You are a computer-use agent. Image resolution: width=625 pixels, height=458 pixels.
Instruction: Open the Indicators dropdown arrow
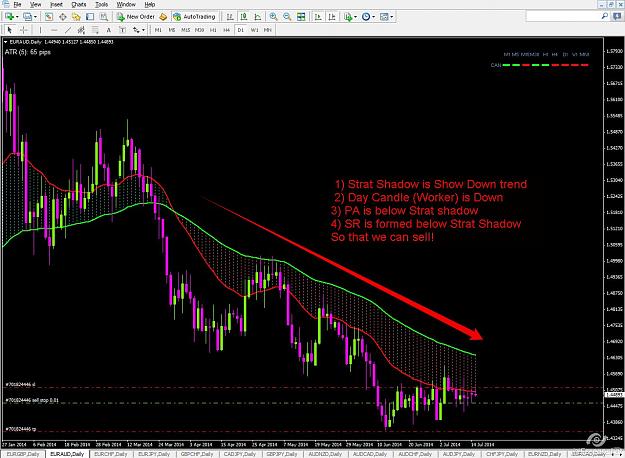pos(355,17)
